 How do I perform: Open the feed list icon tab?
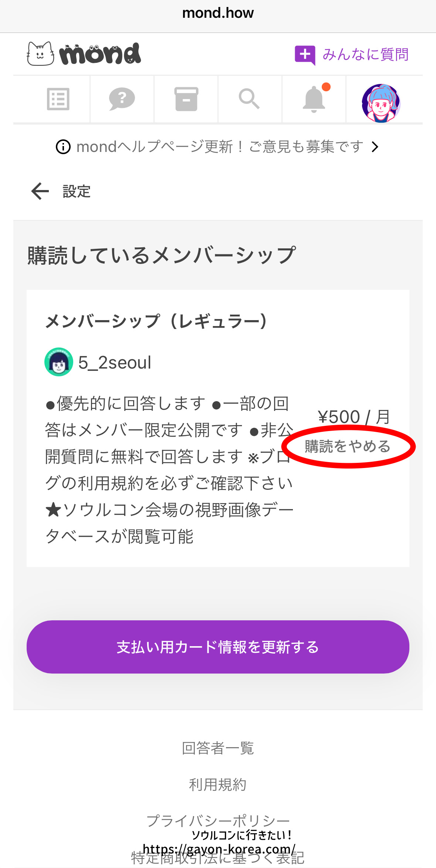pos(58,99)
